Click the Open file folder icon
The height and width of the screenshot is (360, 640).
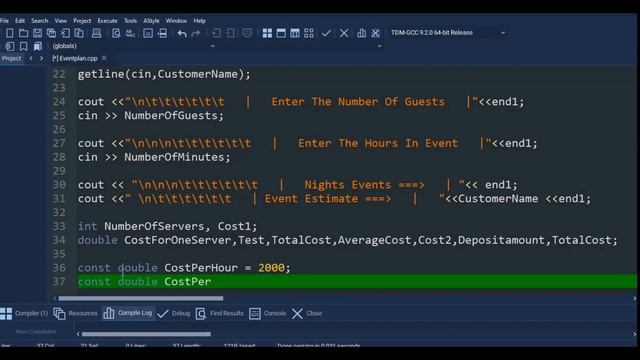click(23, 33)
